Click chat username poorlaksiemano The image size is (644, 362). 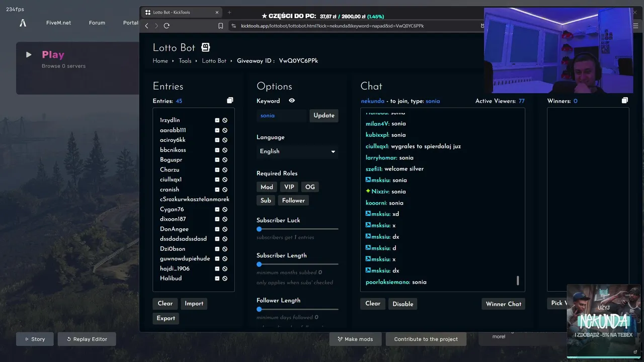[387, 282]
